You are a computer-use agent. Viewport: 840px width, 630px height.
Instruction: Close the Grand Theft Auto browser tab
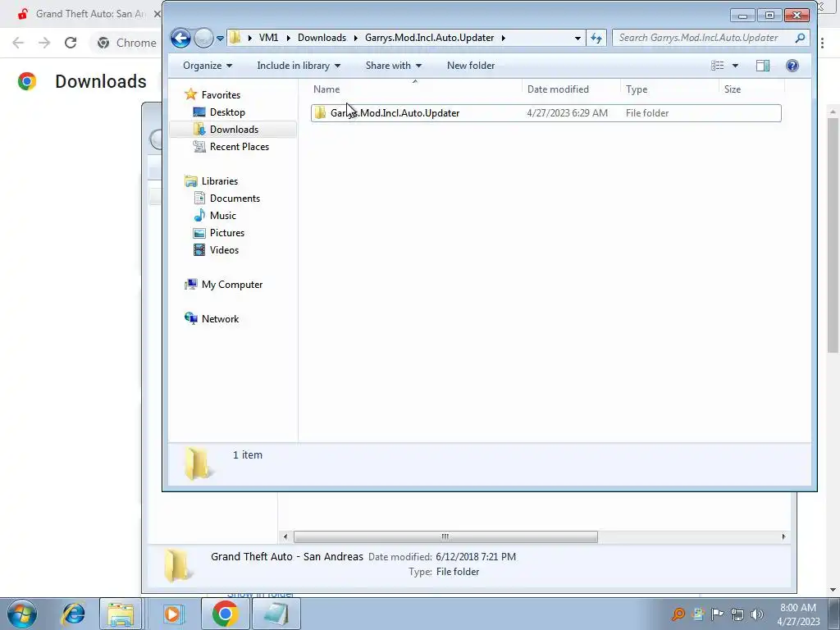pos(157,14)
